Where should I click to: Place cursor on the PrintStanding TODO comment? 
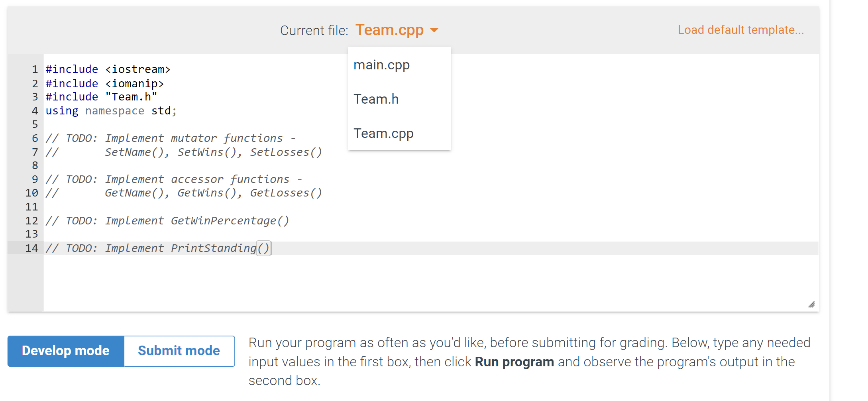click(157, 248)
